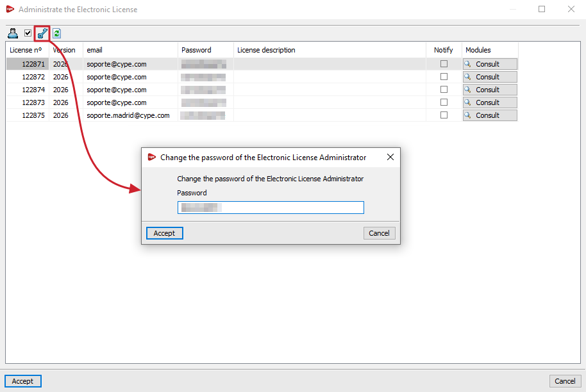Tick Notify checkbox for license 122874

pyautogui.click(x=444, y=89)
